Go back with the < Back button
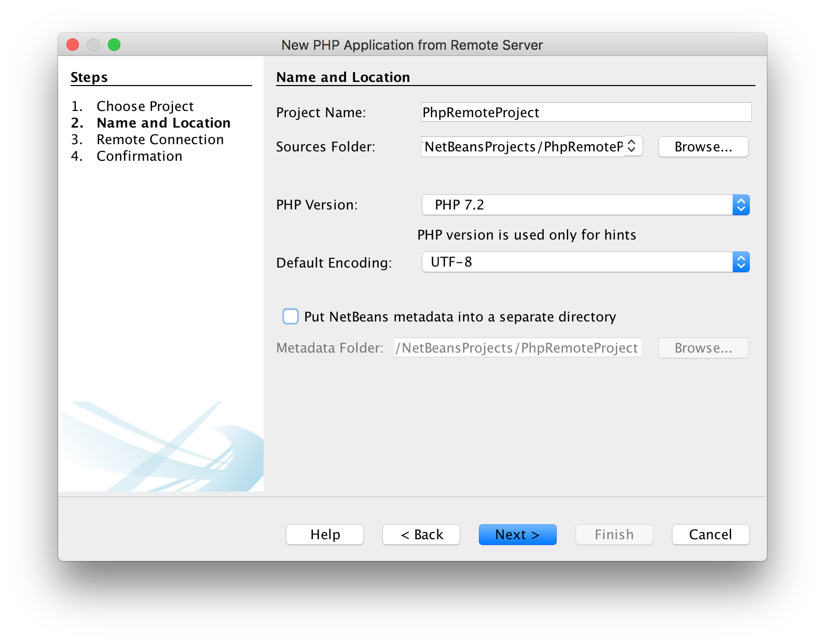The width and height of the screenshot is (825, 644). 421,535
